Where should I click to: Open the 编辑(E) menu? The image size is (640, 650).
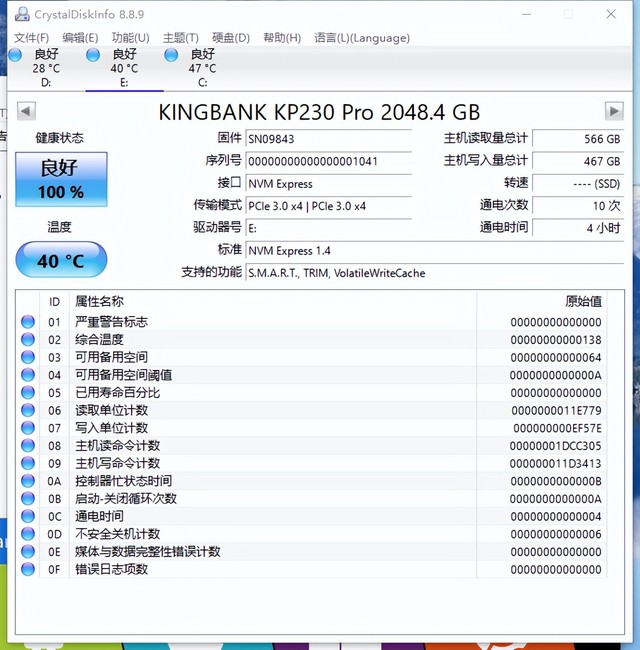80,38
